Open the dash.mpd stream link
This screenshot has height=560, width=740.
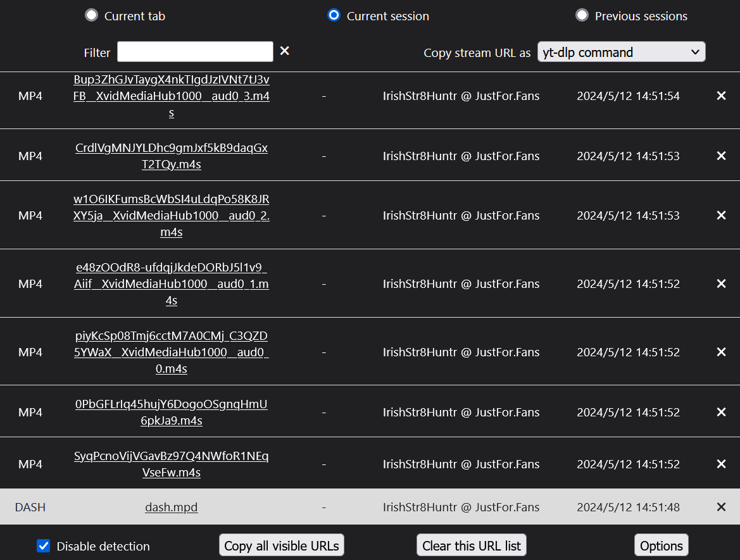click(x=172, y=507)
